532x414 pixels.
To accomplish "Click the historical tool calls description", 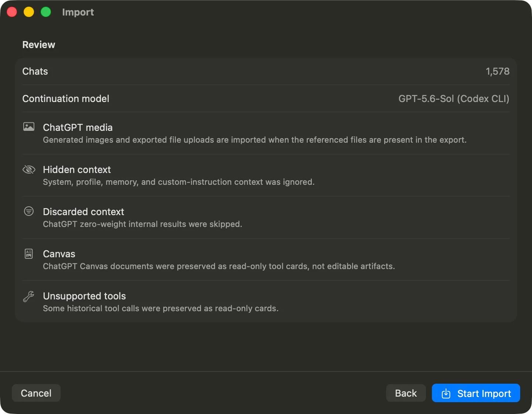I will [x=161, y=308].
